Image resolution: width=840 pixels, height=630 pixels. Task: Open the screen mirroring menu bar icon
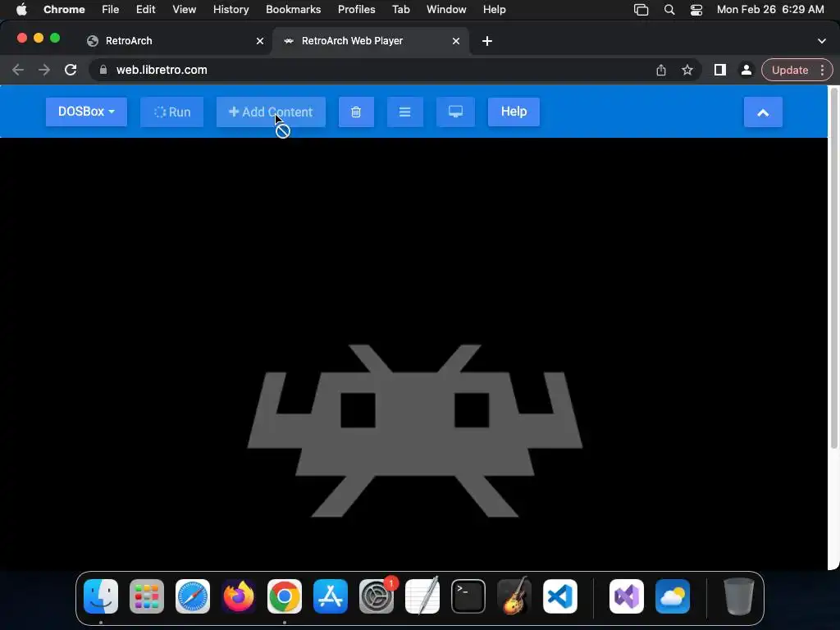tap(641, 10)
